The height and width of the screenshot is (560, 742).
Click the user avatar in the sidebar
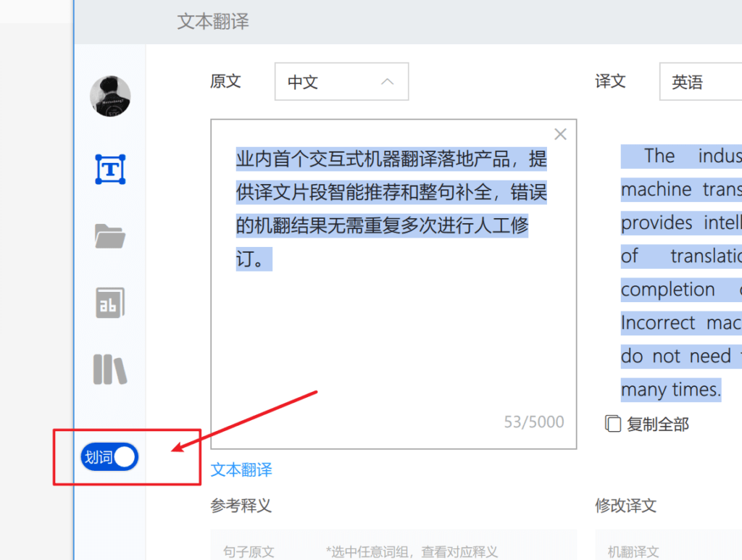109,96
